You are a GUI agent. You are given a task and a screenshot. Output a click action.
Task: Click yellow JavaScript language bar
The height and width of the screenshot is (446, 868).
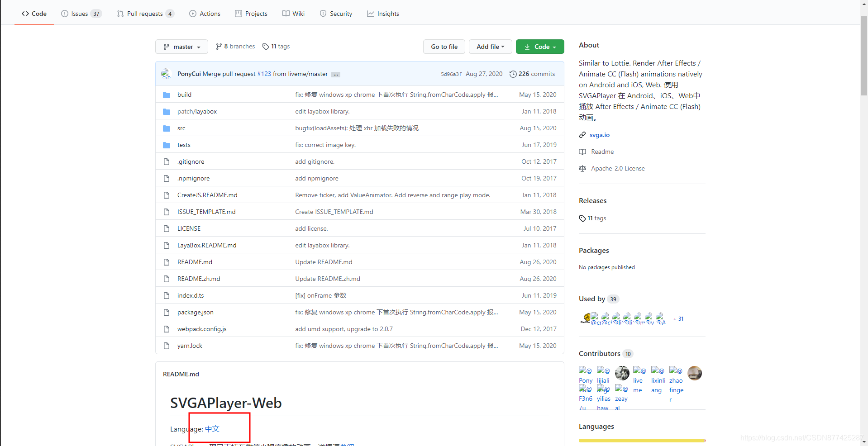641,440
